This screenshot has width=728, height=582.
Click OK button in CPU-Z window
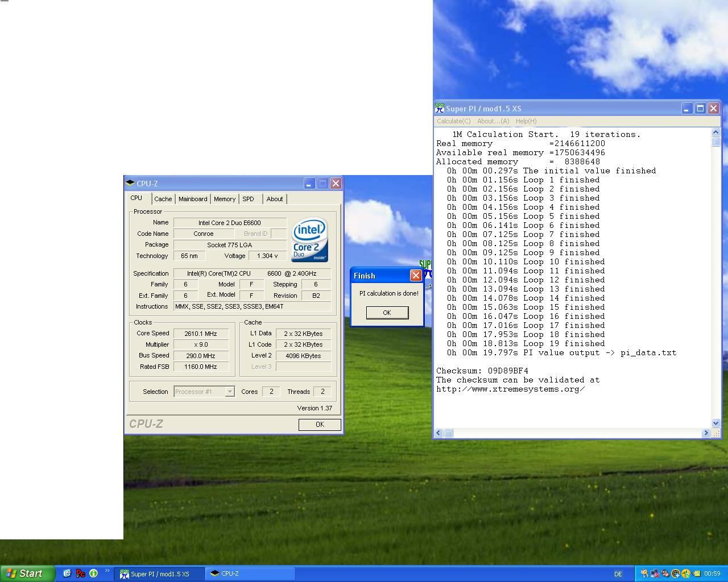320,425
